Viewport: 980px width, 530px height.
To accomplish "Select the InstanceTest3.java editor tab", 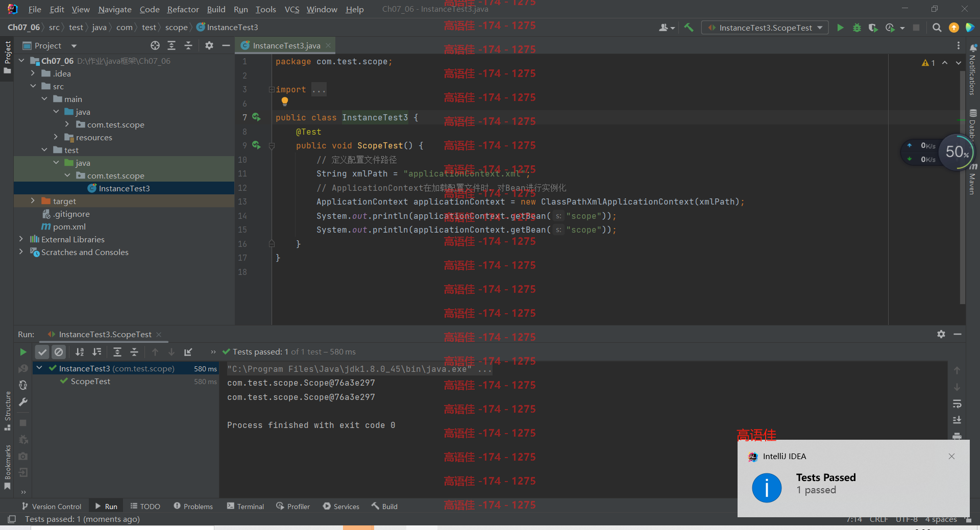I will (286, 45).
